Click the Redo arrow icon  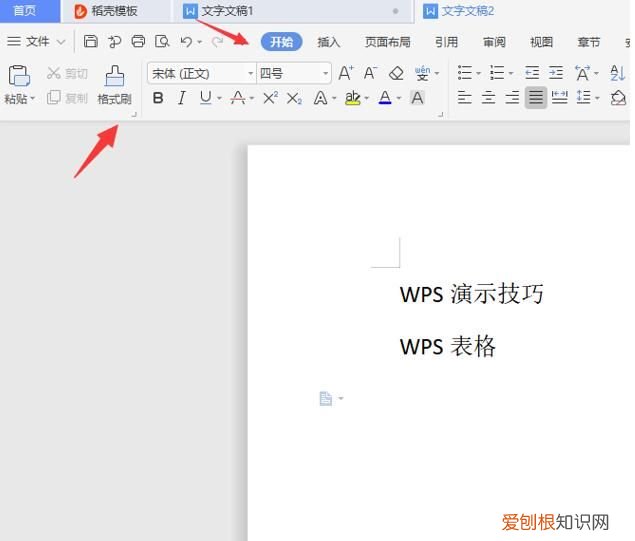[x=218, y=41]
